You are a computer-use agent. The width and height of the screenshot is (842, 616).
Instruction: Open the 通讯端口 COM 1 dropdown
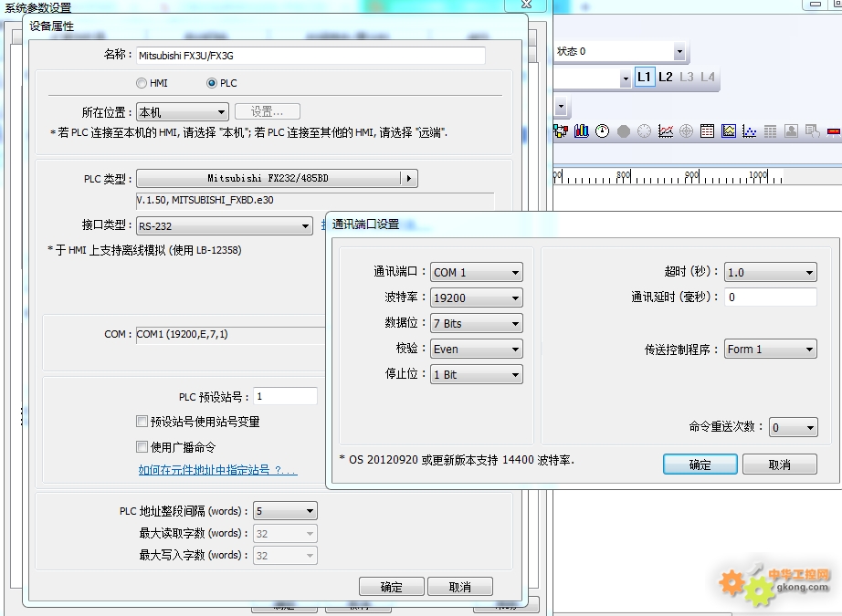[x=477, y=272]
